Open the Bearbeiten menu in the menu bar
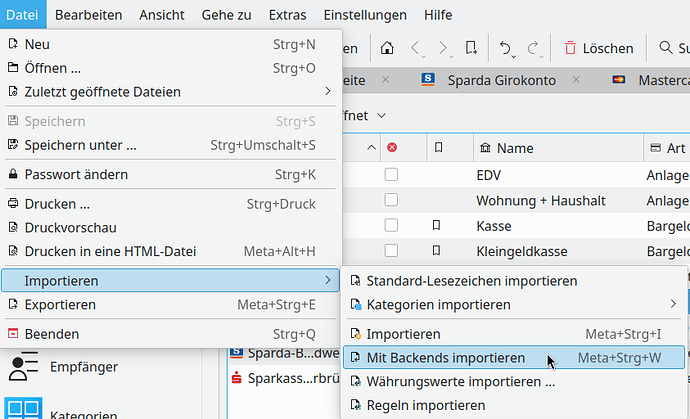690x419 pixels. point(88,15)
